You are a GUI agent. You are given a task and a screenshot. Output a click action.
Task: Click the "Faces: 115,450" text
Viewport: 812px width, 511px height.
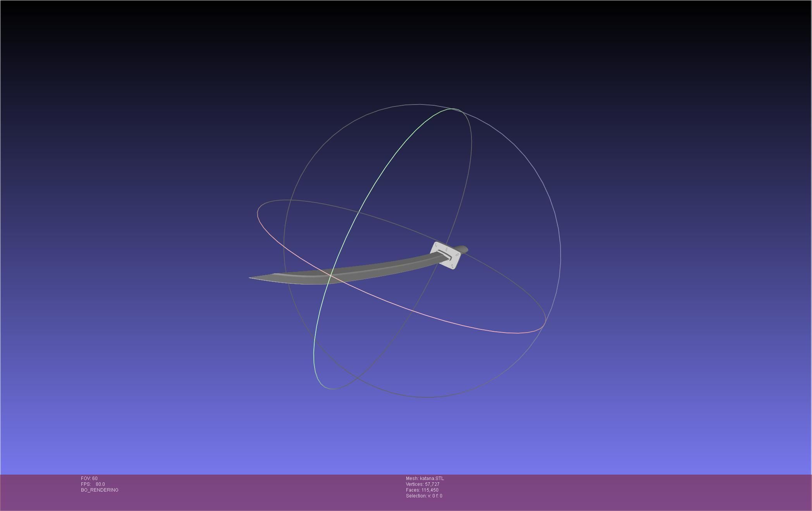click(x=422, y=490)
